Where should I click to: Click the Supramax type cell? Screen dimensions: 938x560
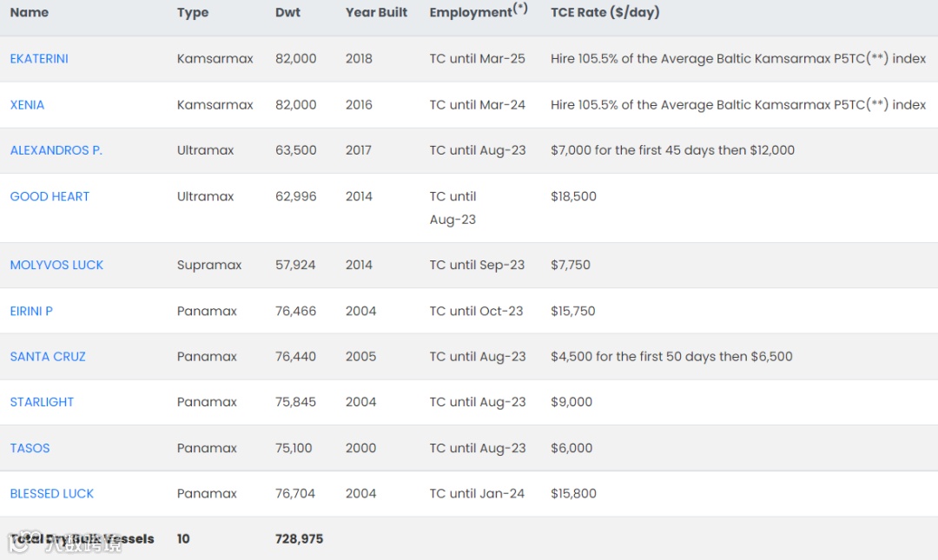click(x=209, y=265)
